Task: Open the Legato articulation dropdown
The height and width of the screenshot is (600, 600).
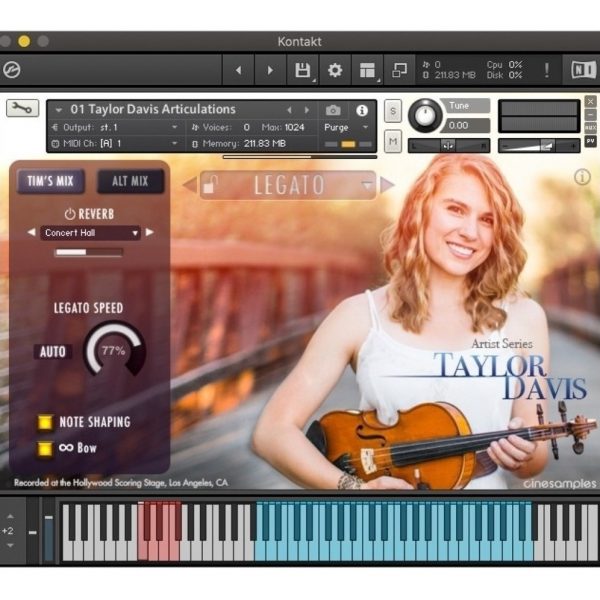Action: coord(288,185)
